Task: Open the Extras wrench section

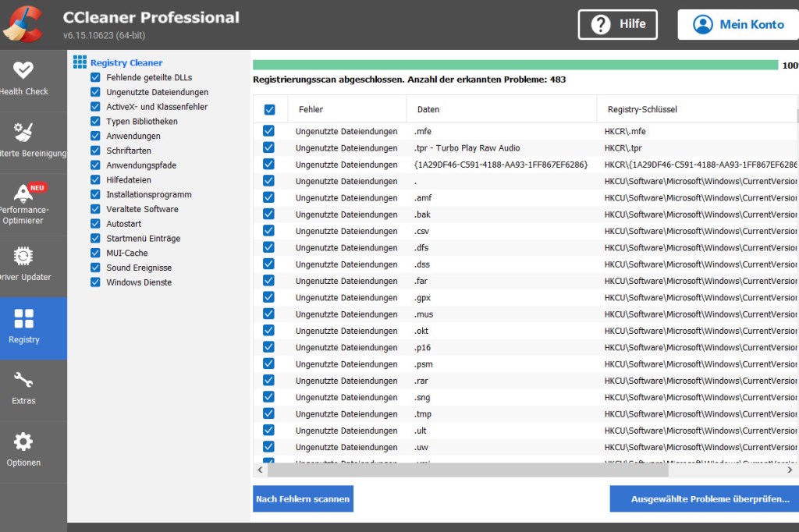Action: click(x=33, y=390)
